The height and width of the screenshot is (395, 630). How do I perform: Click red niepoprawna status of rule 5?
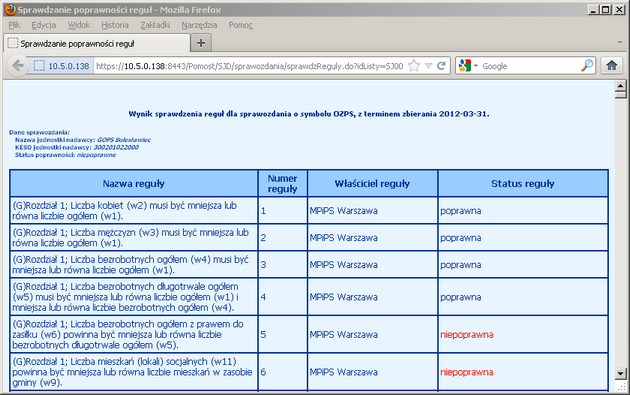point(466,334)
